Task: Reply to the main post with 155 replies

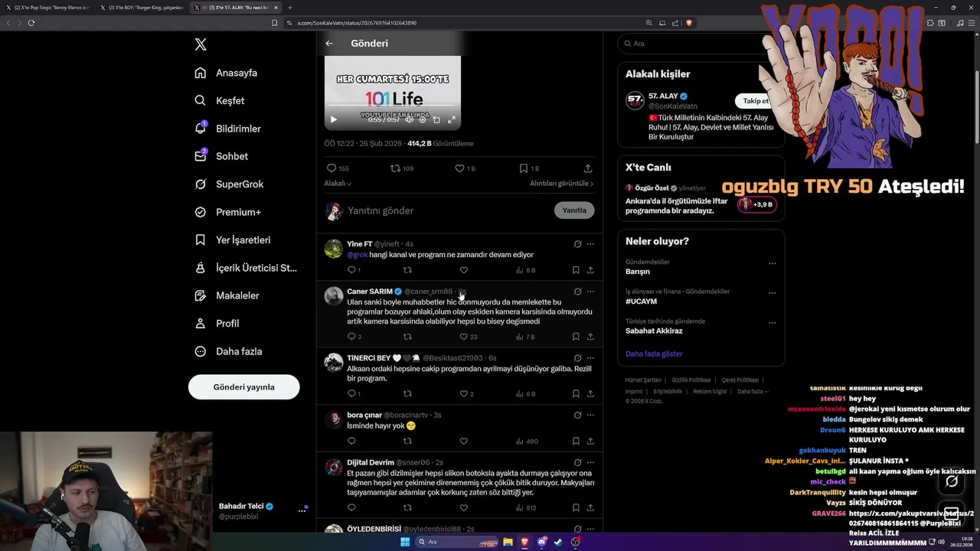Action: click(337, 168)
